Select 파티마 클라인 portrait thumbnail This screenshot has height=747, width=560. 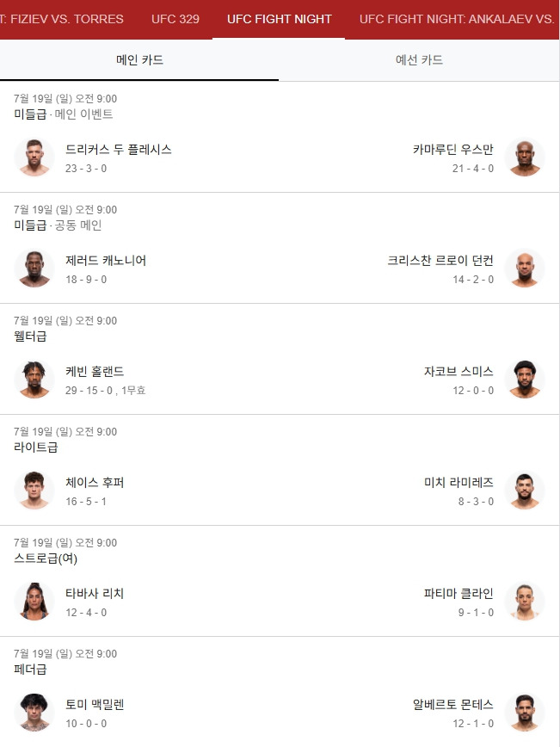click(x=525, y=602)
